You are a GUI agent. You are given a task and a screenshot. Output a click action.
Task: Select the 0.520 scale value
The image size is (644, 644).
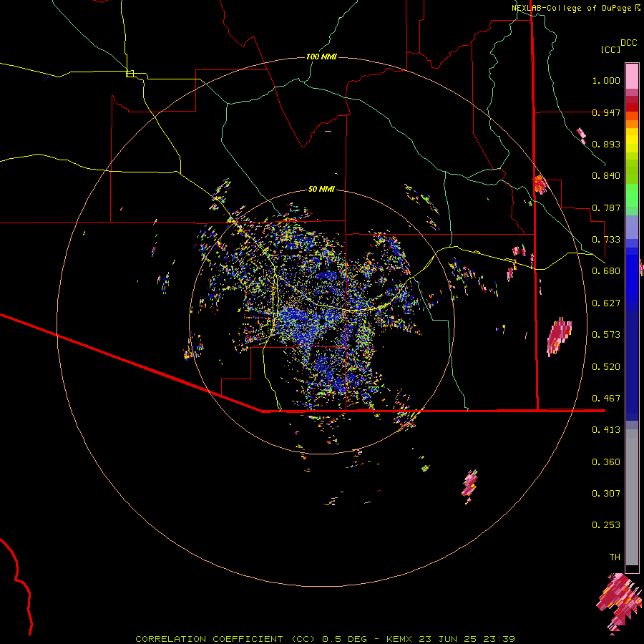[606, 367]
